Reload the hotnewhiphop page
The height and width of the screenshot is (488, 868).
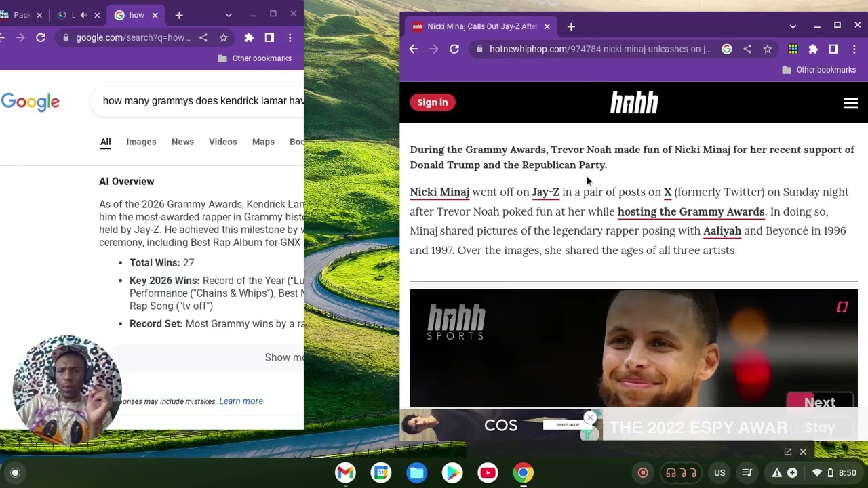(x=454, y=49)
